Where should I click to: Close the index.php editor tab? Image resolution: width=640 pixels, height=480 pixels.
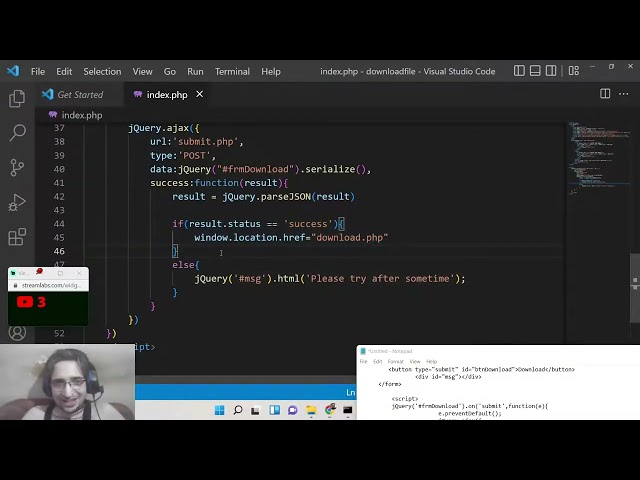[200, 94]
